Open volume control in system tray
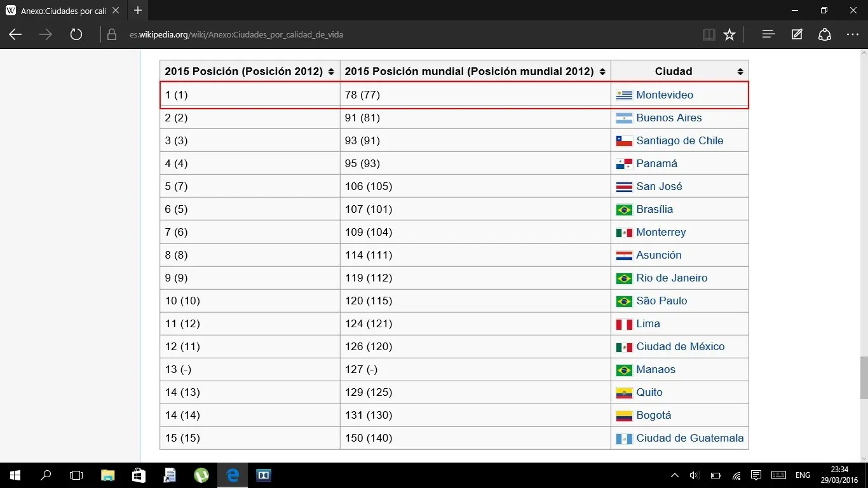 point(695,475)
